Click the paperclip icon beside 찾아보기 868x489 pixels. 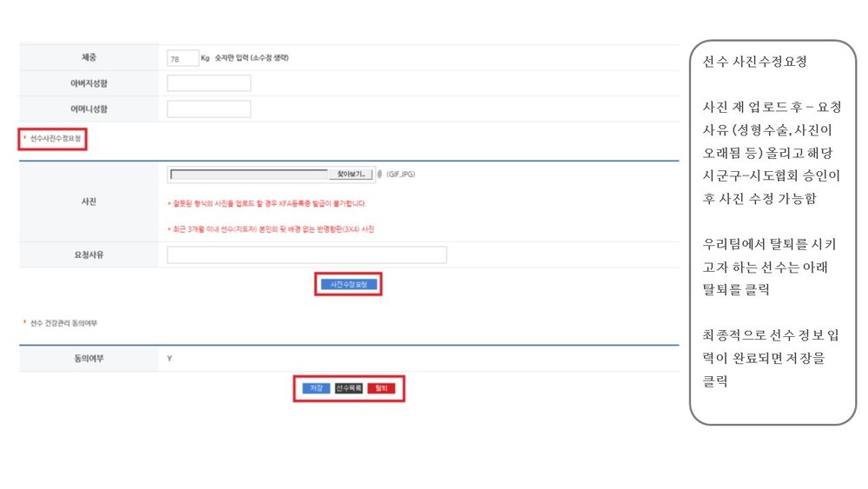(x=379, y=175)
